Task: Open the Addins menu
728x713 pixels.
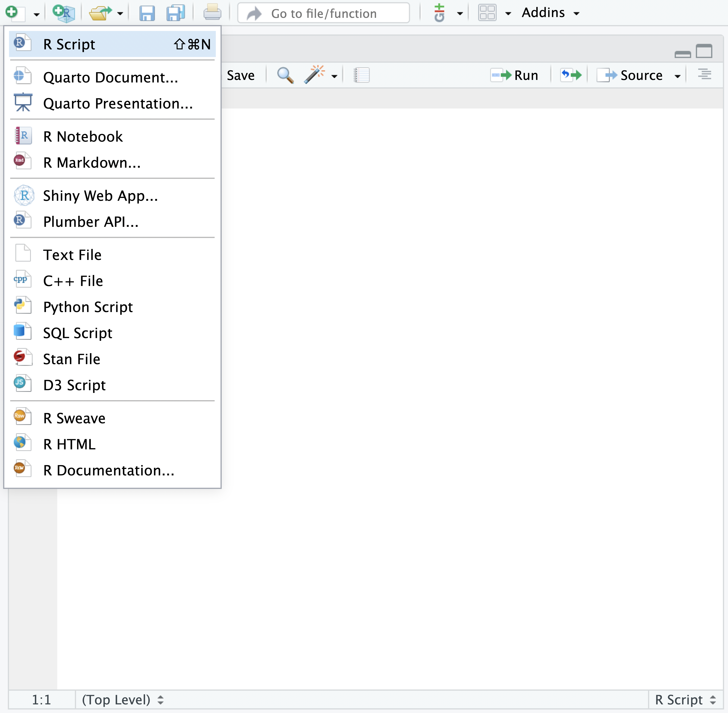Action: (x=550, y=13)
